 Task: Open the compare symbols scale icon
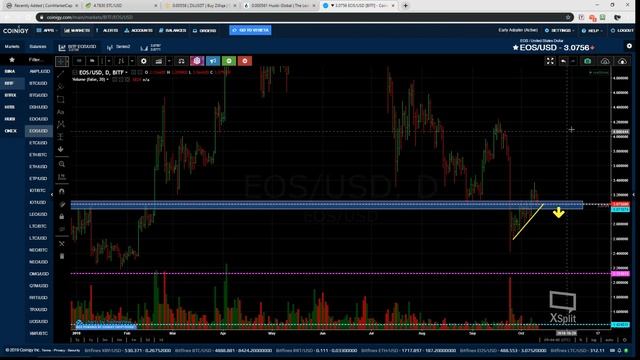point(181,61)
